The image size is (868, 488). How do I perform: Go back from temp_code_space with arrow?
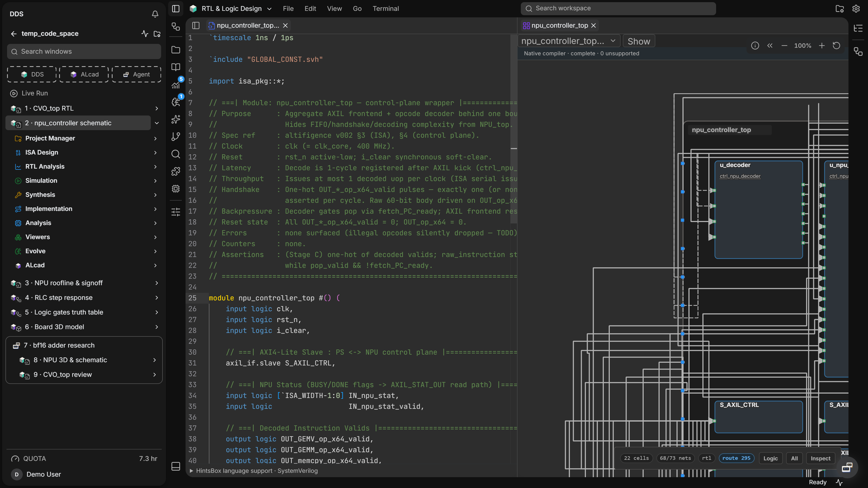pos(14,34)
